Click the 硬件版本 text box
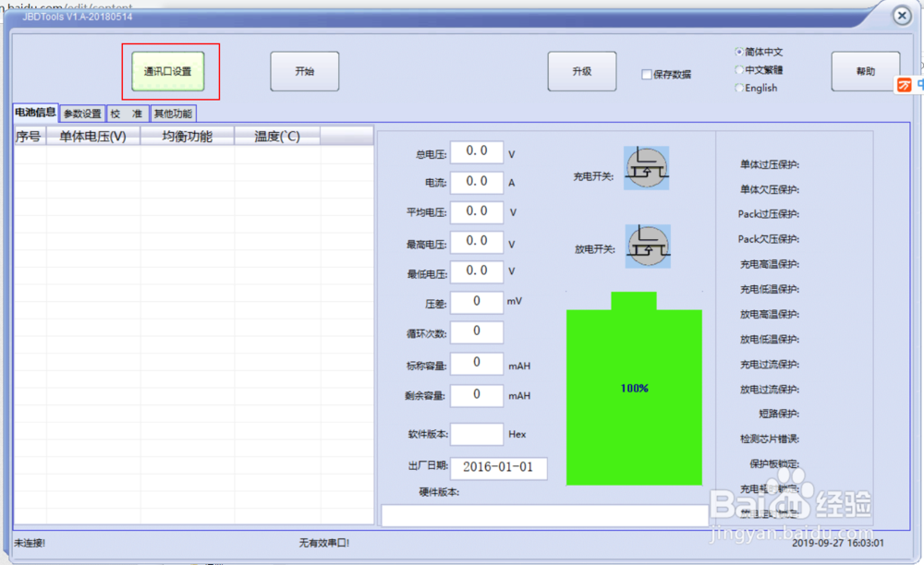The width and height of the screenshot is (924, 565). pos(545,515)
